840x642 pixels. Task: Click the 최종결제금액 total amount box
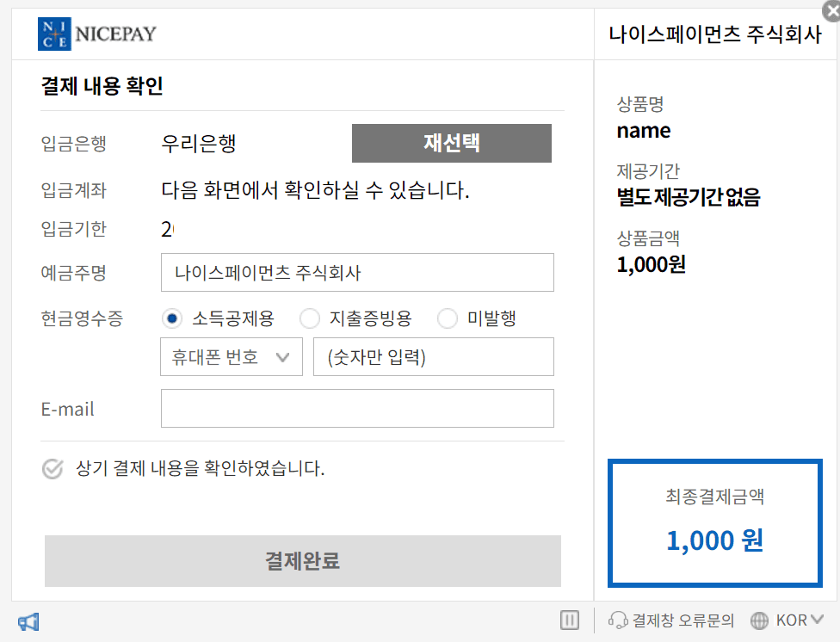pos(714,522)
